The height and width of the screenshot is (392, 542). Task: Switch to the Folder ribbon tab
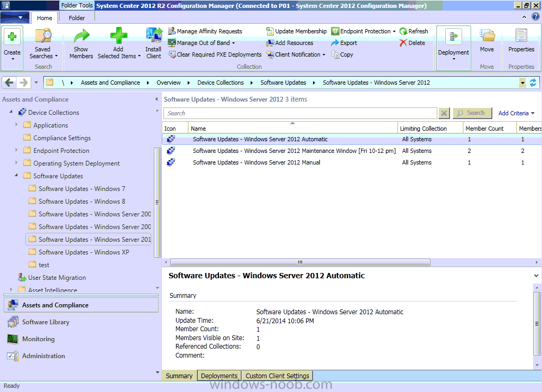tap(77, 18)
